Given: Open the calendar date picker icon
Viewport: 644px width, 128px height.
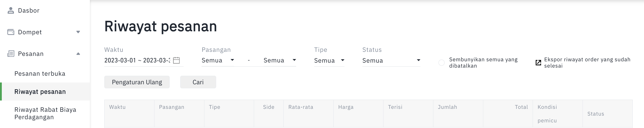Looking at the screenshot, I should point(176,60).
